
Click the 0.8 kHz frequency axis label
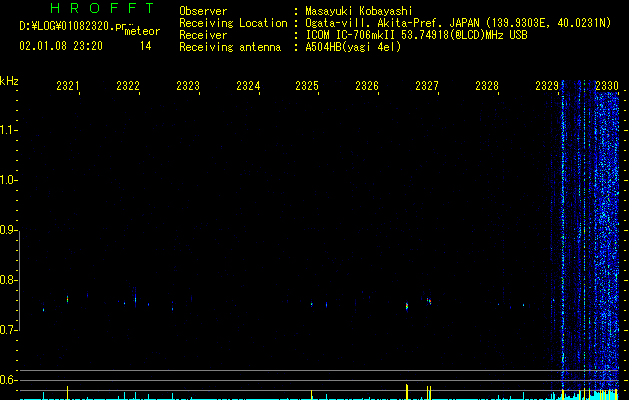coord(8,280)
